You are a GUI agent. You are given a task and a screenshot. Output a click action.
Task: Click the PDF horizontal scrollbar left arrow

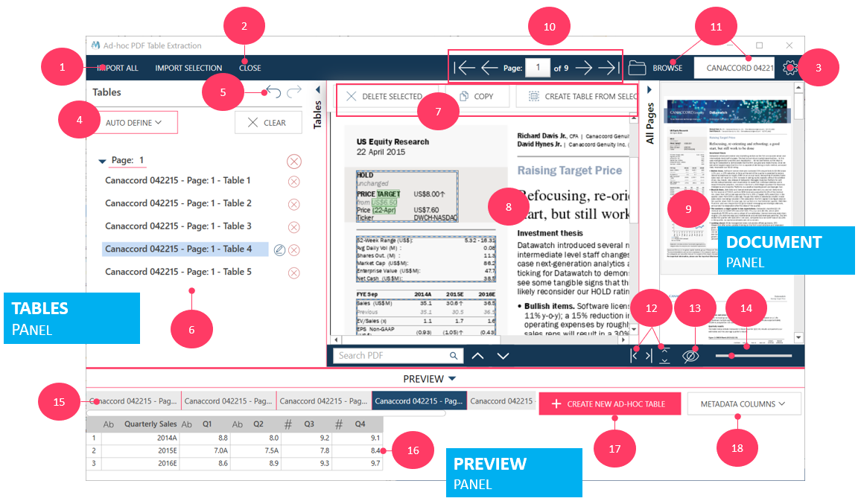tap(337, 339)
